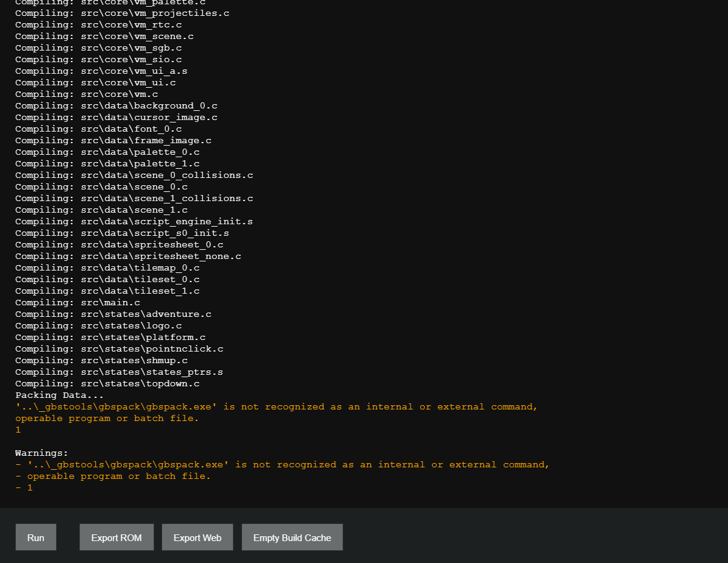
Task: Click log line for src\data\script_s0_init.s
Action: click(122, 233)
